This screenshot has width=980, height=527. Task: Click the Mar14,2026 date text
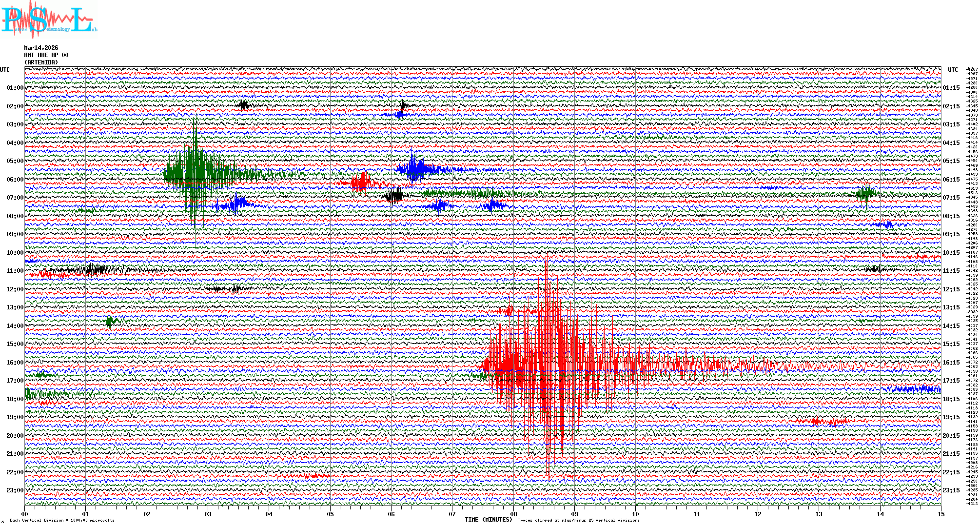[41, 48]
